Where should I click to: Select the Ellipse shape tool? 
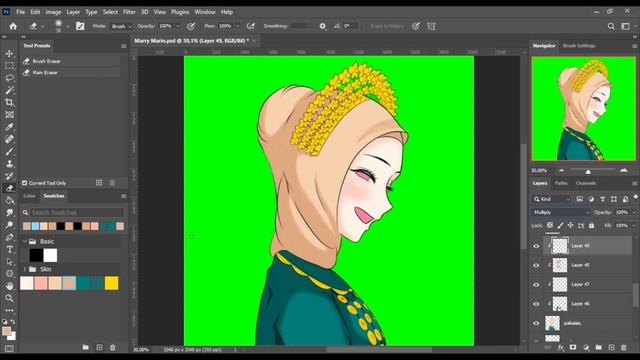[9, 274]
